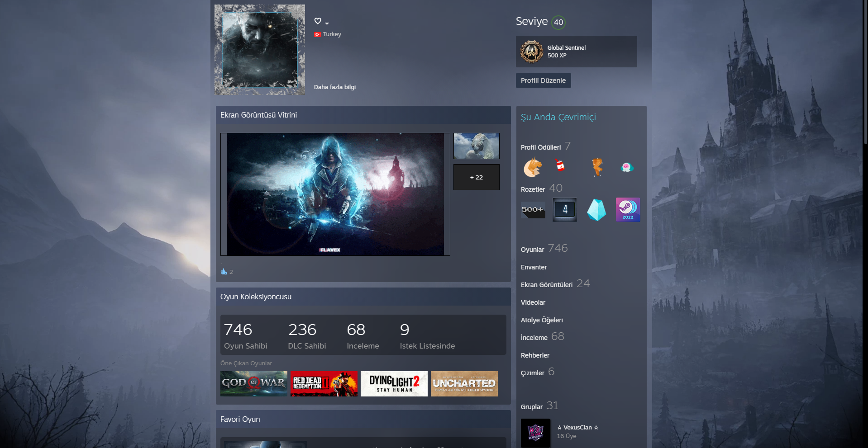868x448 pixels.
Task: Click the 9 İstek Listesinde stat
Action: pos(427,335)
